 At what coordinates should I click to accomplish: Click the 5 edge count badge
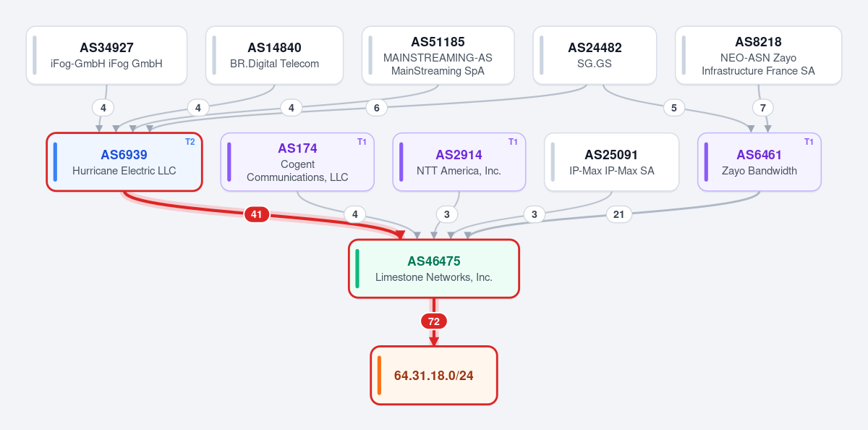673,108
